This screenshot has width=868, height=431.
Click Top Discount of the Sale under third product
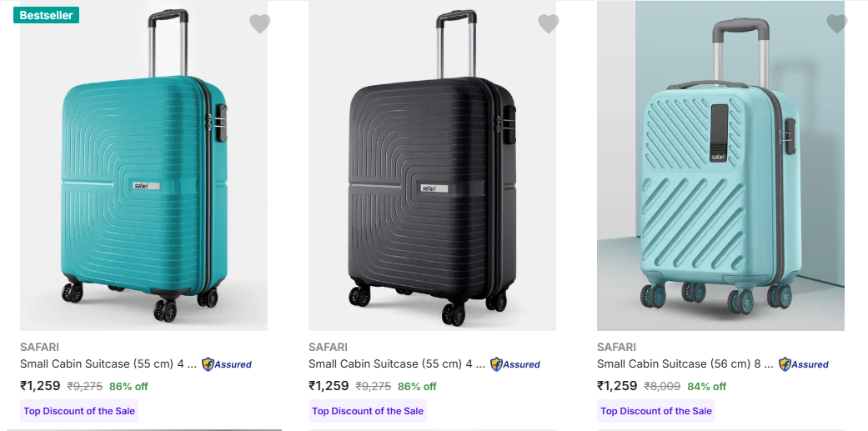coord(656,411)
